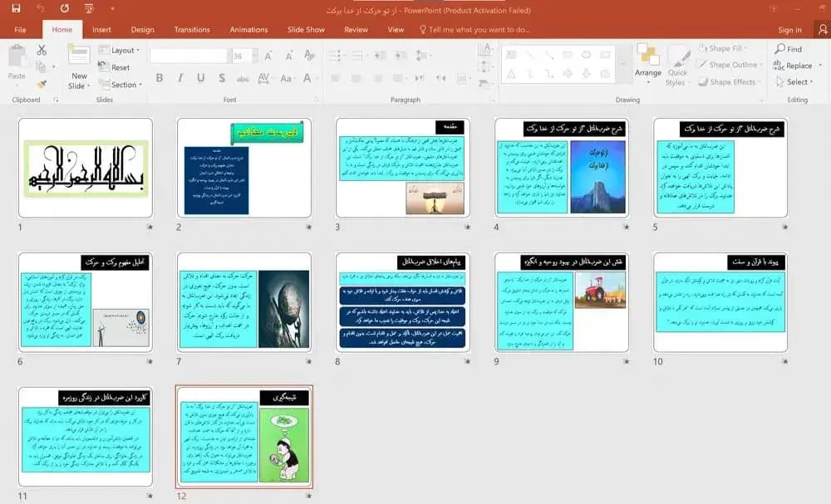Click Sign in
Viewport: 831px width, 504px height.
point(789,30)
